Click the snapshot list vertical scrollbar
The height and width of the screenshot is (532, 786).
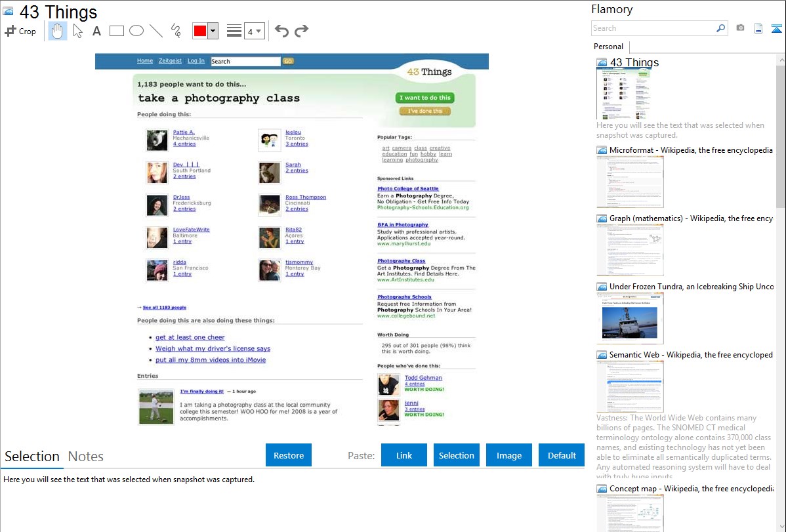tap(781, 135)
